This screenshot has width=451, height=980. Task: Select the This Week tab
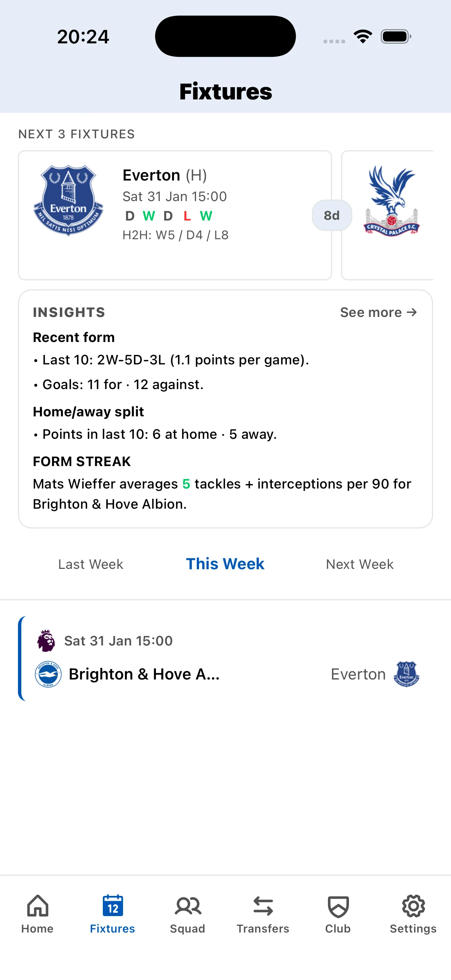click(225, 564)
